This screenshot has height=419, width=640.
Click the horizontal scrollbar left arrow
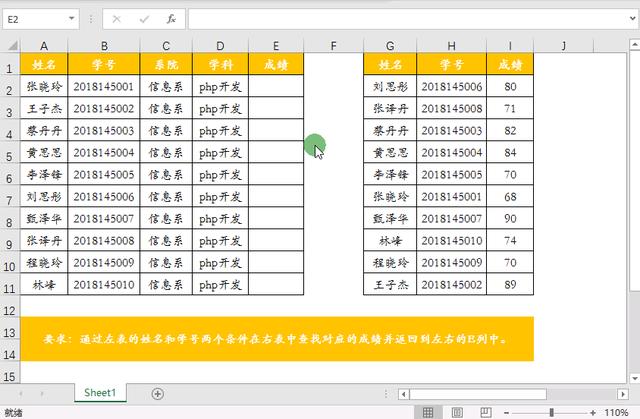coord(404,394)
